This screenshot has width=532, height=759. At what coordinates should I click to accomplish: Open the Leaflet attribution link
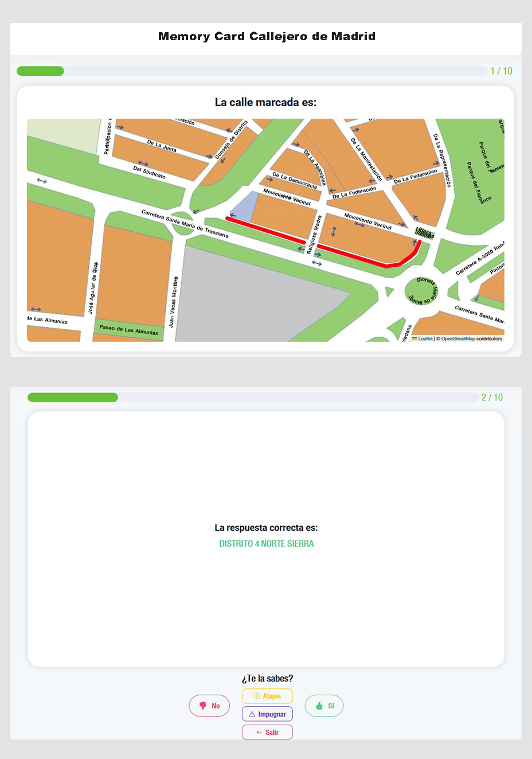[425, 338]
